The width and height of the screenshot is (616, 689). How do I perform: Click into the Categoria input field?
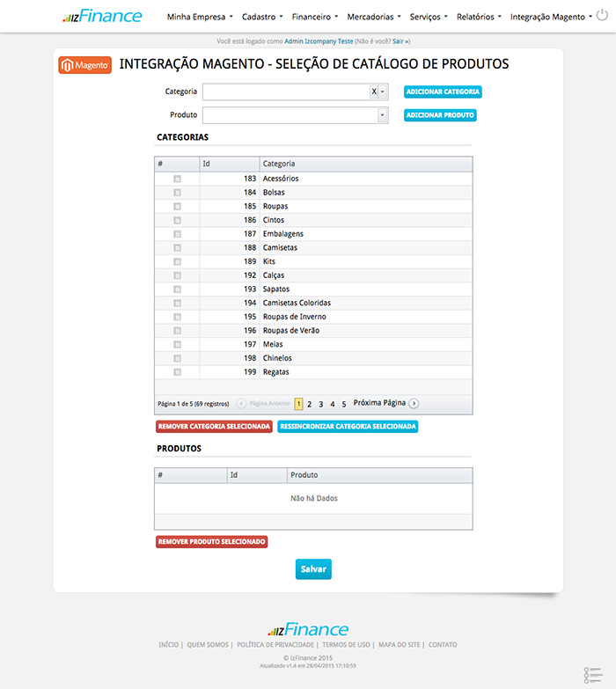[x=286, y=92]
